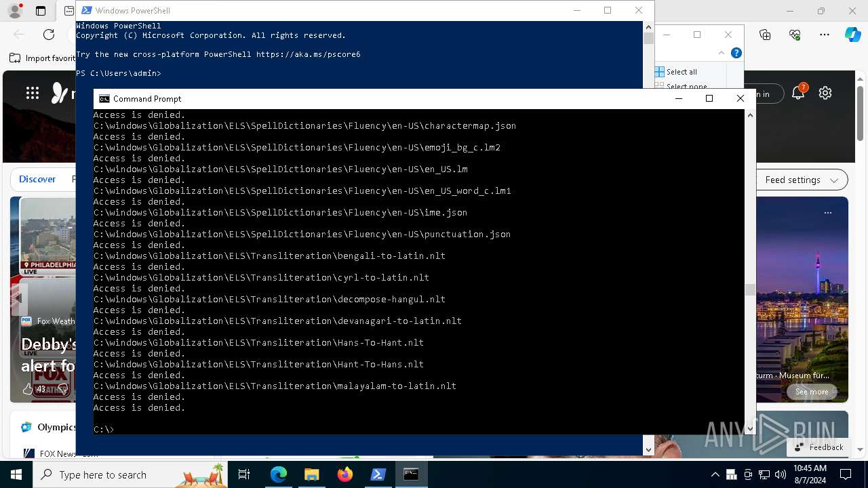Open Edge tab actions menu icon
Screen dimensions: 868x488
(x=41, y=11)
